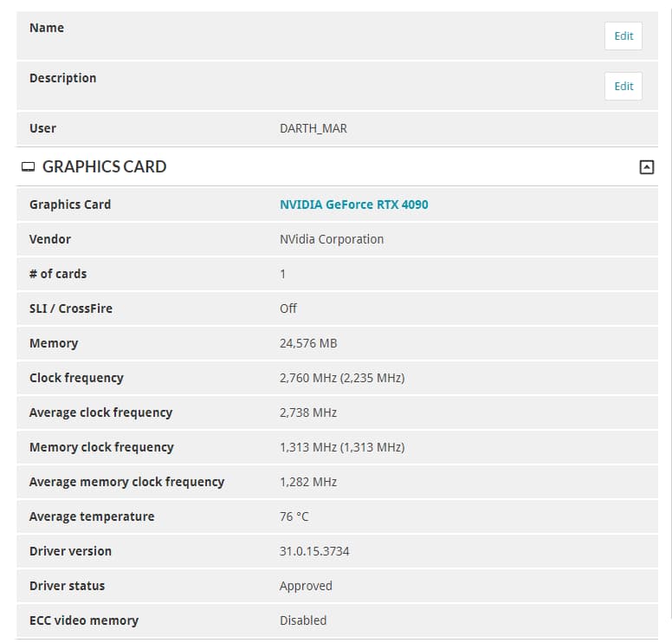Click the Graphics Card row label
Image resolution: width=672 pixels, height=643 pixels.
point(70,205)
